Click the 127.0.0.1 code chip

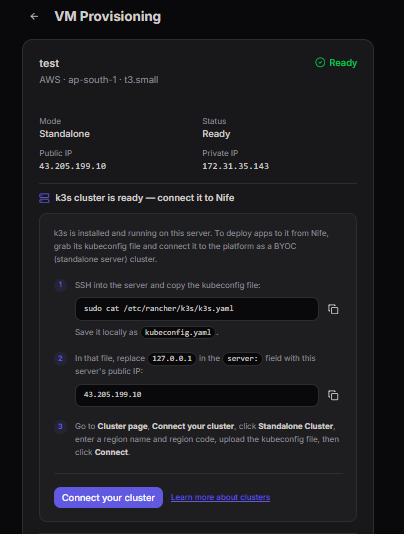pos(172,359)
